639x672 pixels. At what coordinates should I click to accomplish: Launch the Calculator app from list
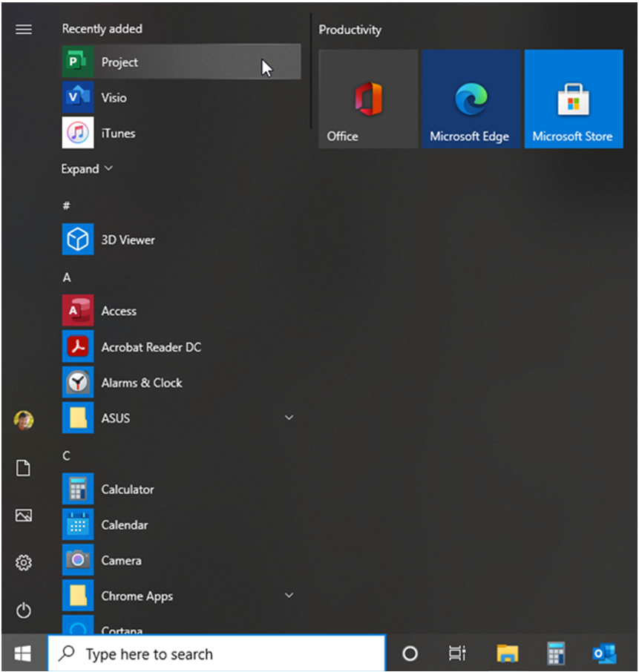127,490
